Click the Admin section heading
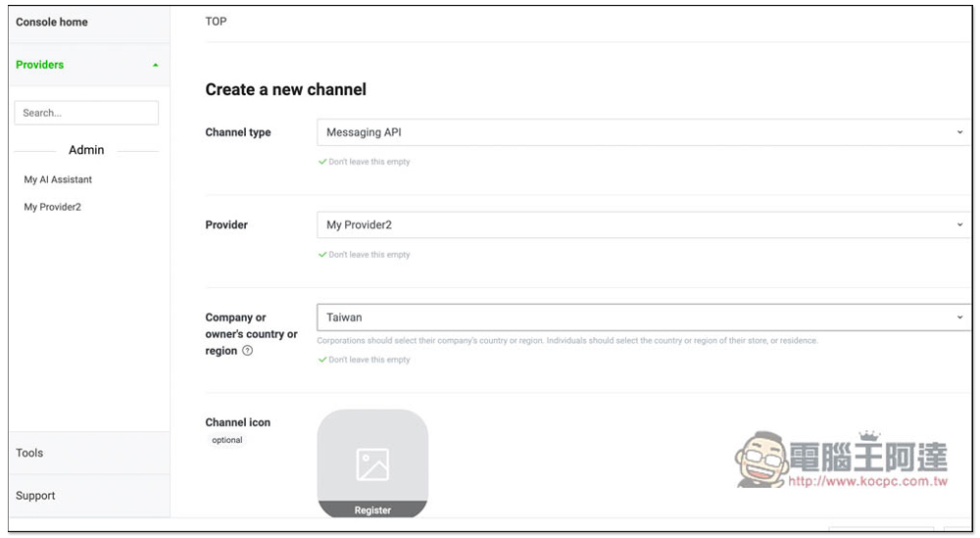Screen dimensions: 980x538 pos(86,150)
